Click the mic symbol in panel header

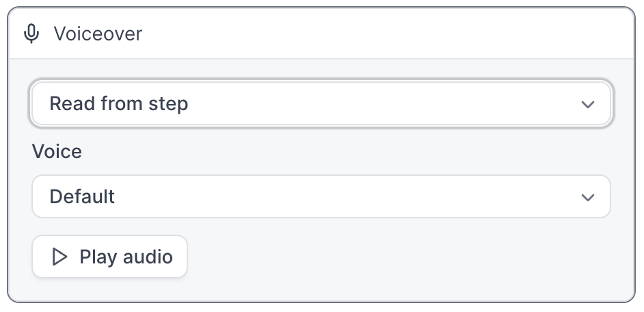point(31,34)
